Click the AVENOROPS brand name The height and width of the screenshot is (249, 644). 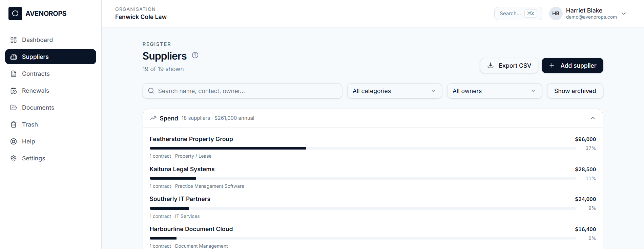46,14
